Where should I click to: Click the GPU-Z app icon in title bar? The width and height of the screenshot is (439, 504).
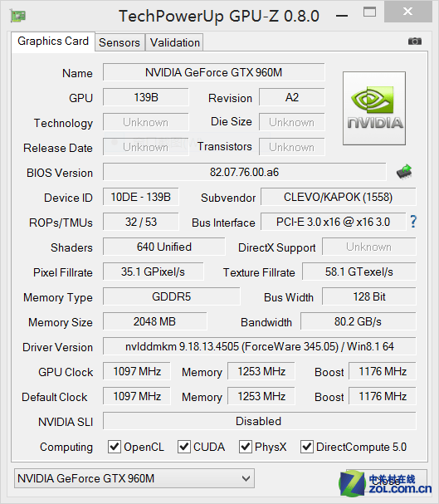[x=17, y=16]
